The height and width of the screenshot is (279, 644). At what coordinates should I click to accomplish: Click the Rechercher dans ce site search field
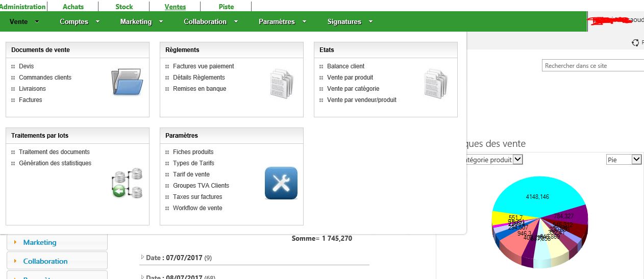coord(592,65)
